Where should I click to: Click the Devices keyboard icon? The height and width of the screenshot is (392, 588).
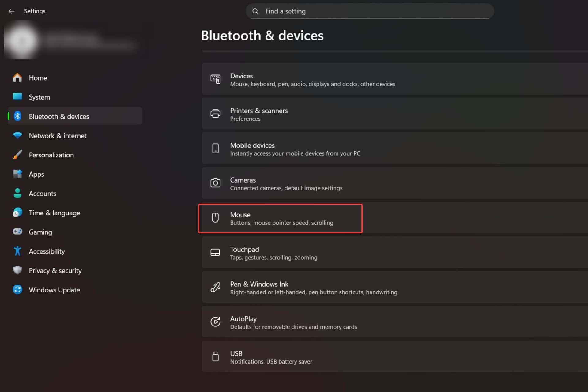216,79
